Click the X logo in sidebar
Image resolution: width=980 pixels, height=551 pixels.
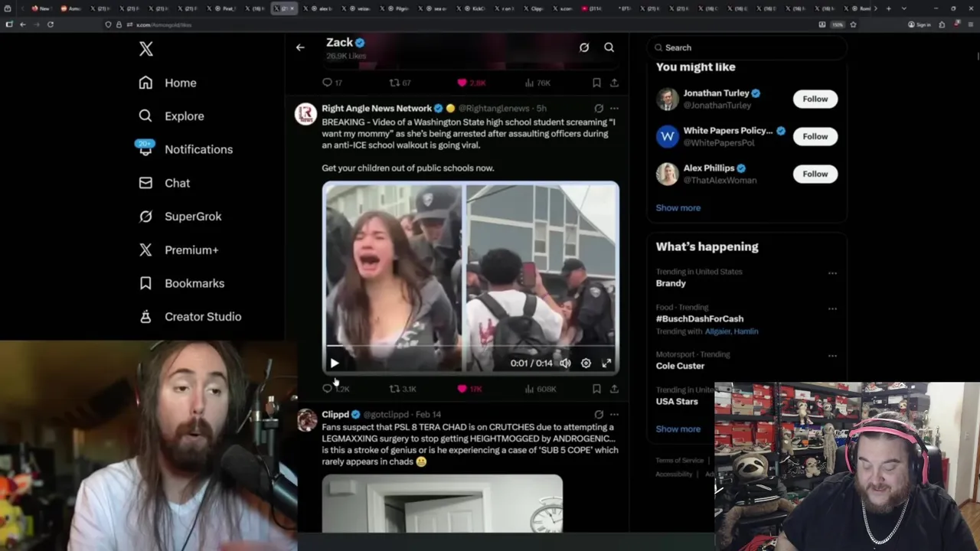point(145,49)
